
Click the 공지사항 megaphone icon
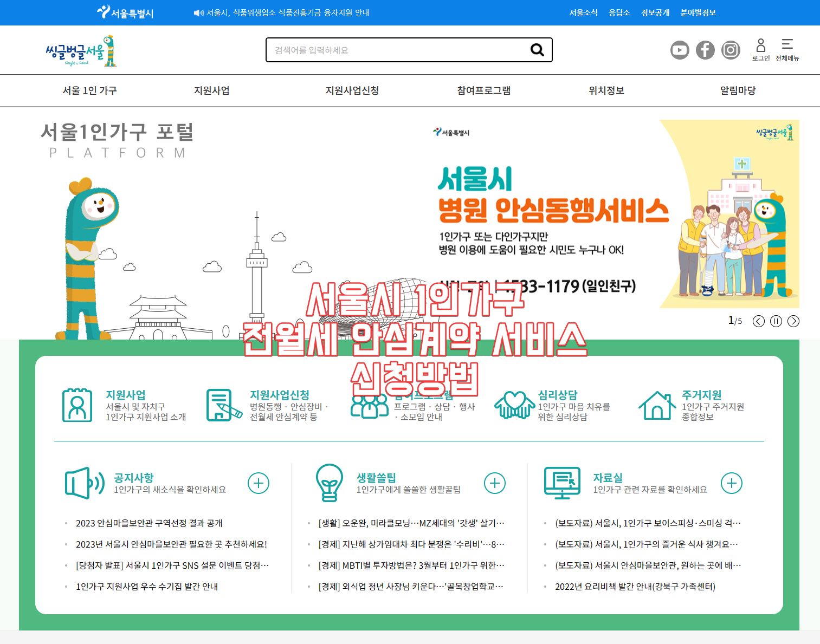point(85,483)
